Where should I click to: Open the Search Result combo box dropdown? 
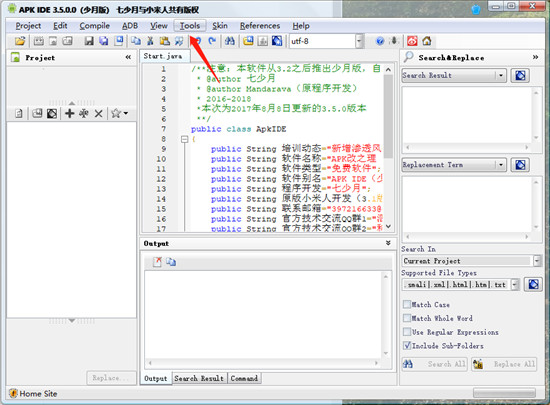pyautogui.click(x=501, y=75)
